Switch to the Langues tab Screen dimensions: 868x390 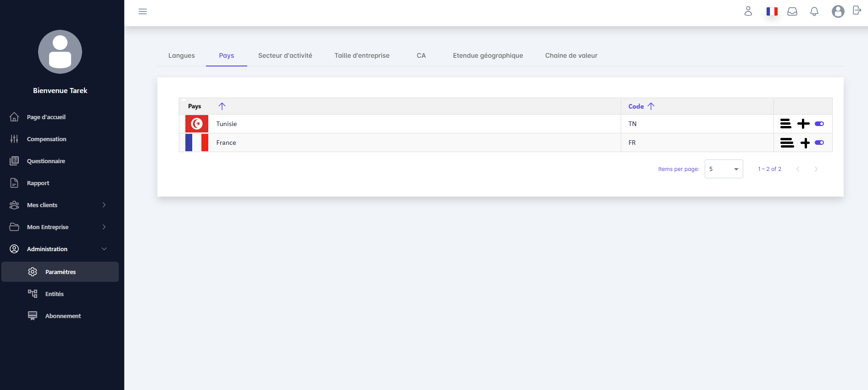(x=181, y=55)
